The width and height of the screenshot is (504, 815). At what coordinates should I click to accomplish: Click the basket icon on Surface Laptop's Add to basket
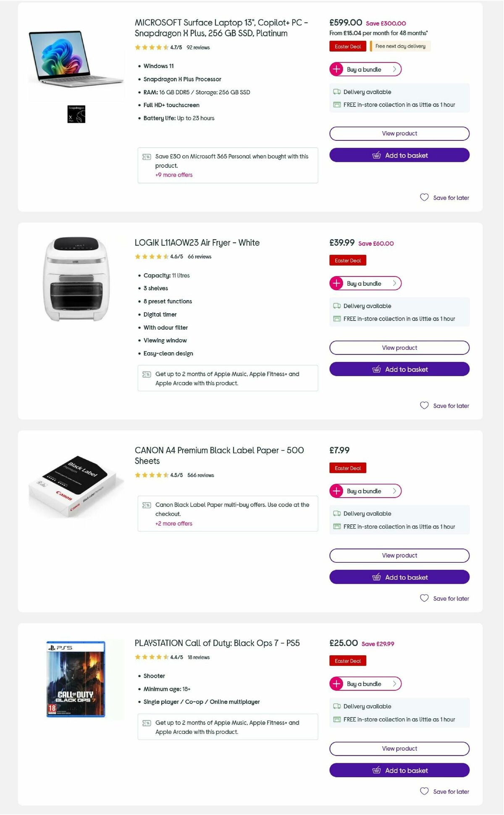[x=376, y=156]
